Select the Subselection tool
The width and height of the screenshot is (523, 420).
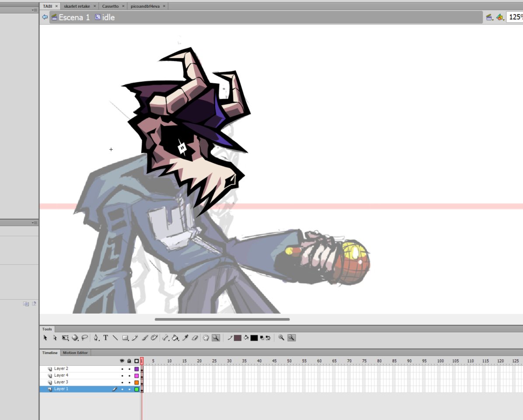click(x=55, y=338)
